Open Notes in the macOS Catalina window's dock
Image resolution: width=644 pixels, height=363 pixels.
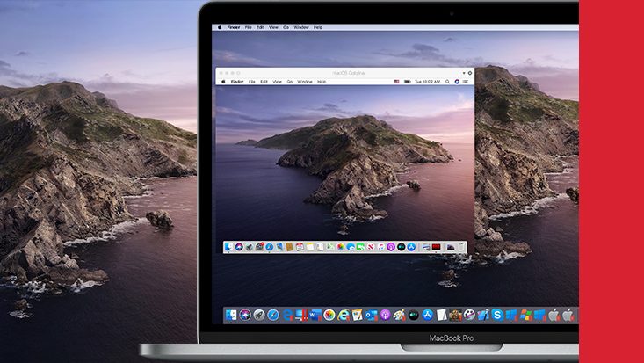click(x=310, y=247)
